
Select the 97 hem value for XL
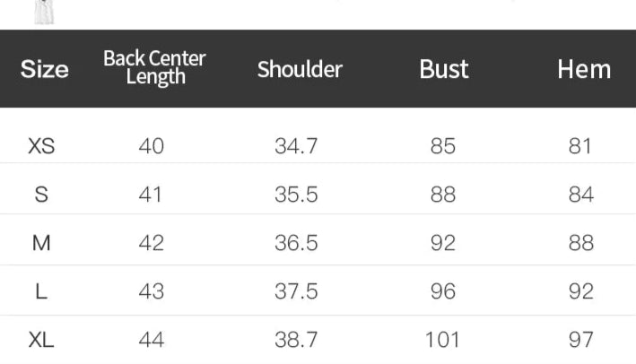click(581, 339)
